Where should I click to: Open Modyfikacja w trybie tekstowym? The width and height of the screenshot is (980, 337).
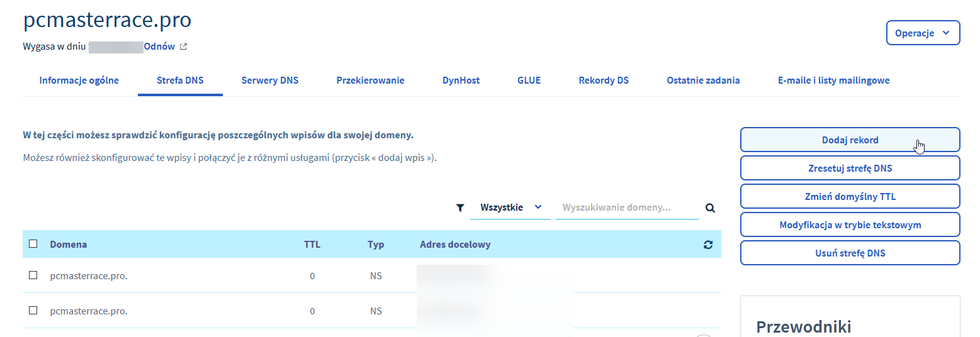pos(850,225)
